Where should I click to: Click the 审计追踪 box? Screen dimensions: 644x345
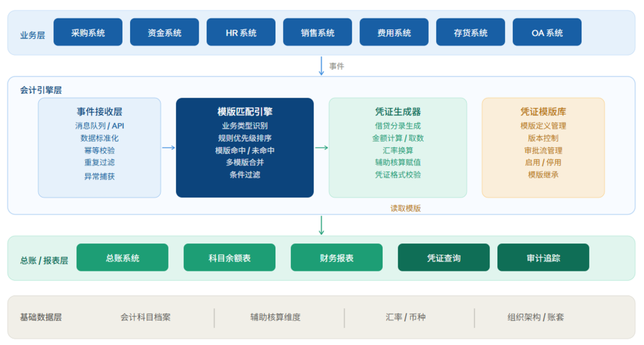(x=543, y=257)
